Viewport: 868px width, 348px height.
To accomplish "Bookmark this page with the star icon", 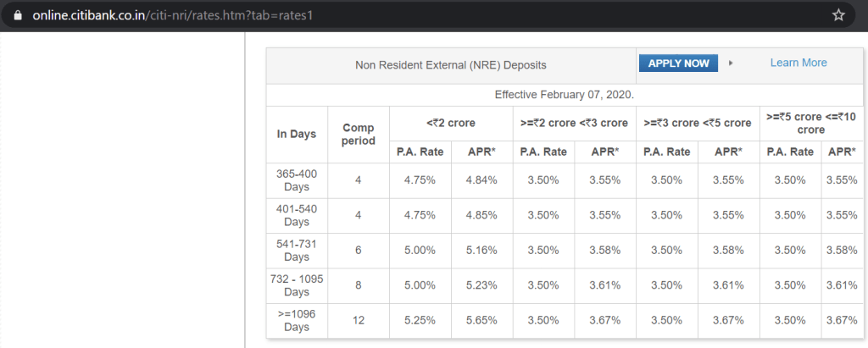I will [x=838, y=15].
